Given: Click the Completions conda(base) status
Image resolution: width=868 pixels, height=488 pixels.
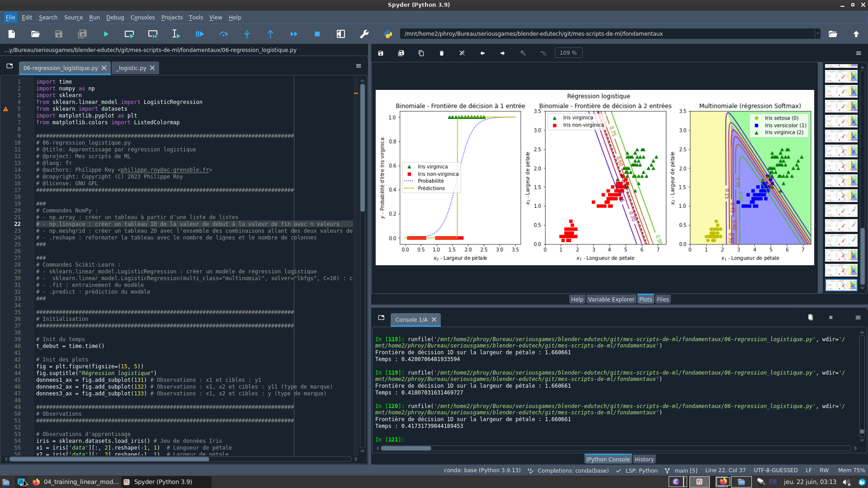Looking at the screenshot, I should pyautogui.click(x=568, y=470).
